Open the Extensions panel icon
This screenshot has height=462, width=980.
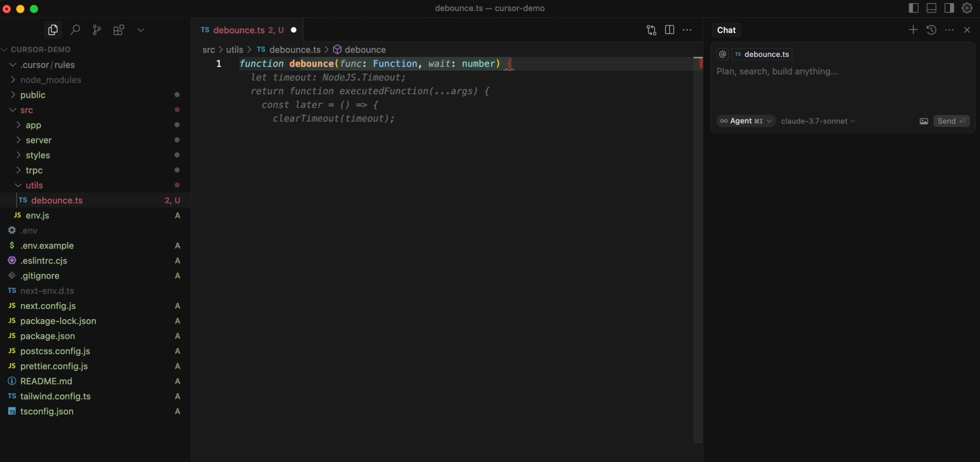(x=119, y=30)
